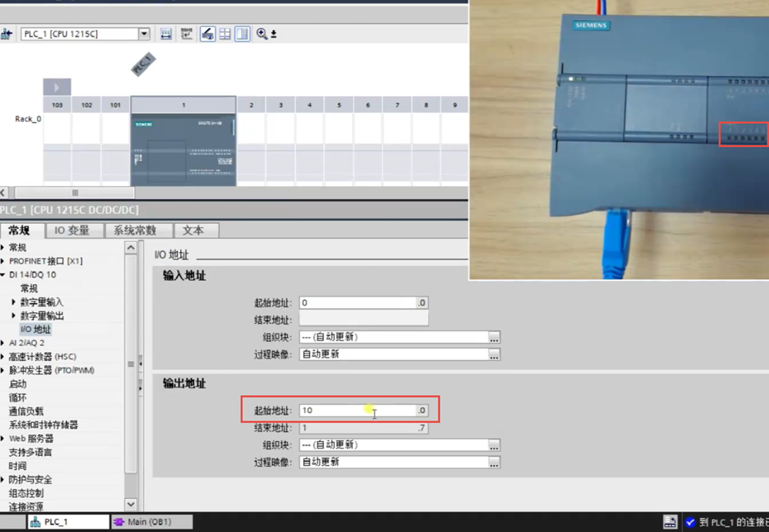Image resolution: width=769 pixels, height=532 pixels.
Task: Click the browse button beside output 过程映像 field
Action: (x=494, y=463)
